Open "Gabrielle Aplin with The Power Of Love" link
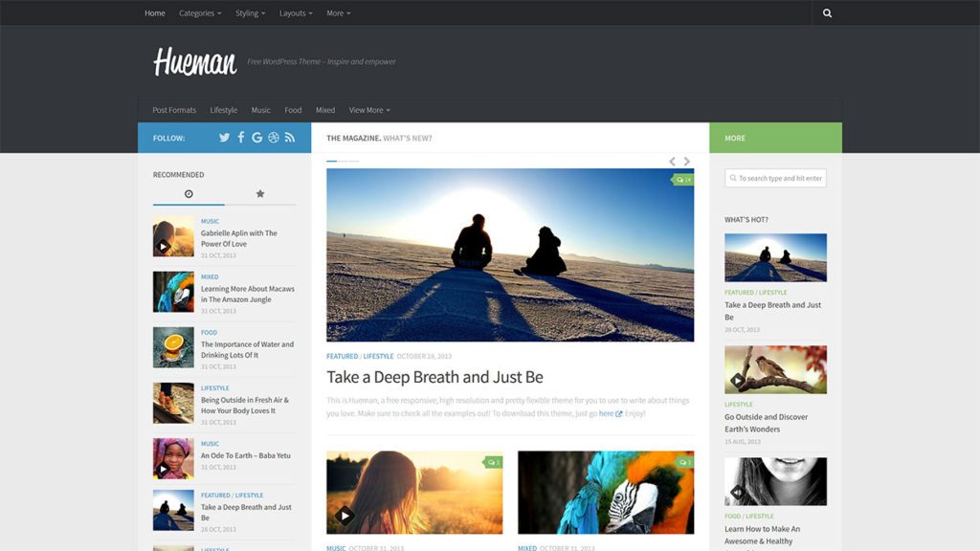The height and width of the screenshot is (551, 980). point(239,238)
